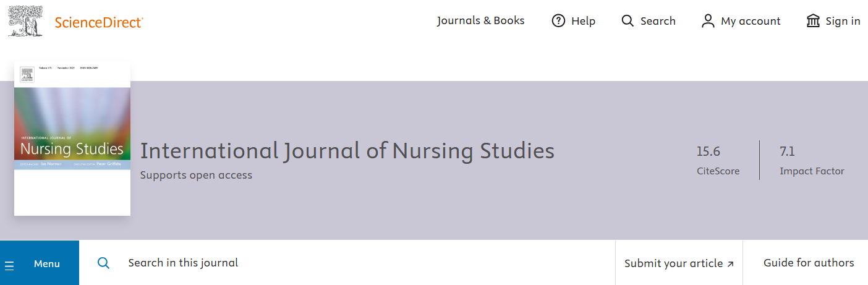Click the International Journal of Nursing Studies title
This screenshot has width=868, height=285.
(x=347, y=151)
